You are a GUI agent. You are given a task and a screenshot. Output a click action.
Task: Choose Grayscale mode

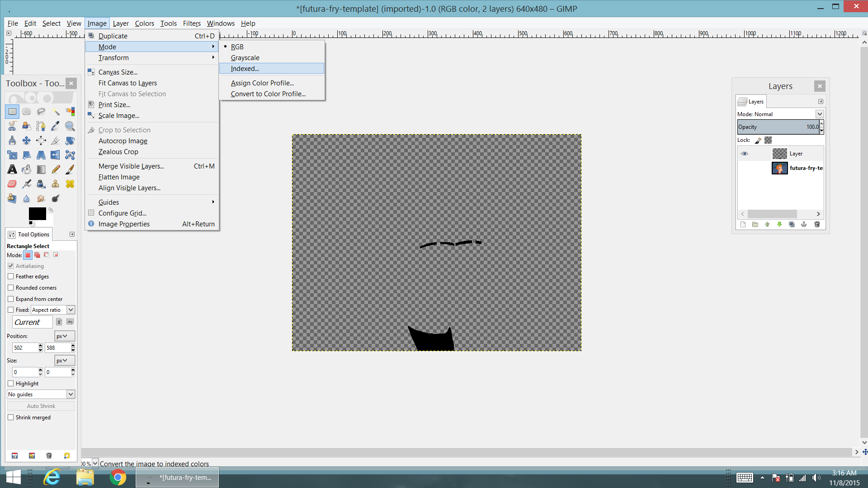coord(272,58)
